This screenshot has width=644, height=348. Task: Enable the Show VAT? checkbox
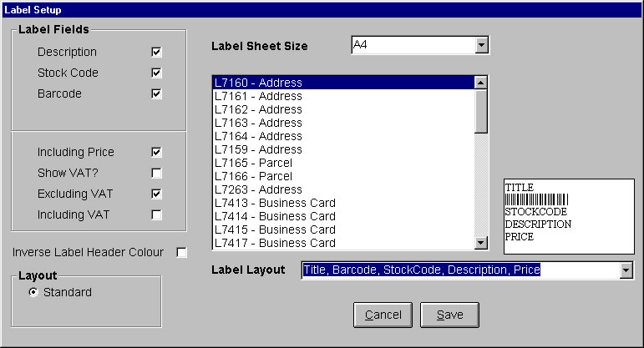tap(156, 174)
